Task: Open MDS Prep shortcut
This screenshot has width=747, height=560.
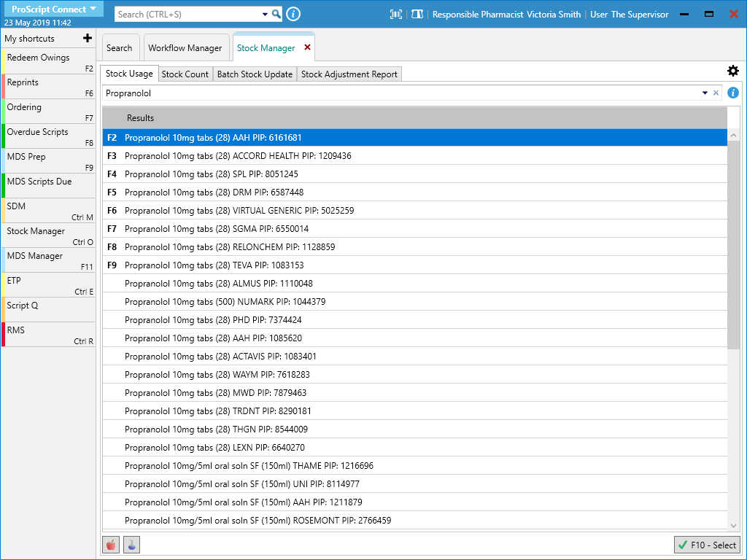Action: [49, 160]
